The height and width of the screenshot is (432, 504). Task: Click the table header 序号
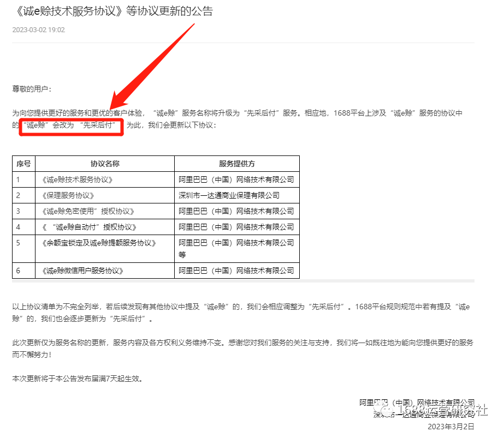(23, 163)
